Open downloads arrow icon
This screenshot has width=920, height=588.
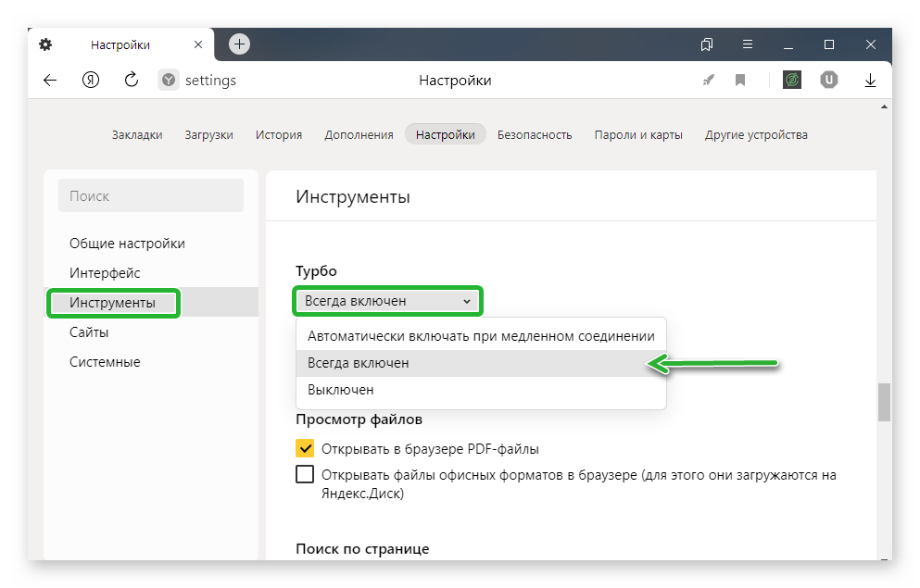(870, 81)
